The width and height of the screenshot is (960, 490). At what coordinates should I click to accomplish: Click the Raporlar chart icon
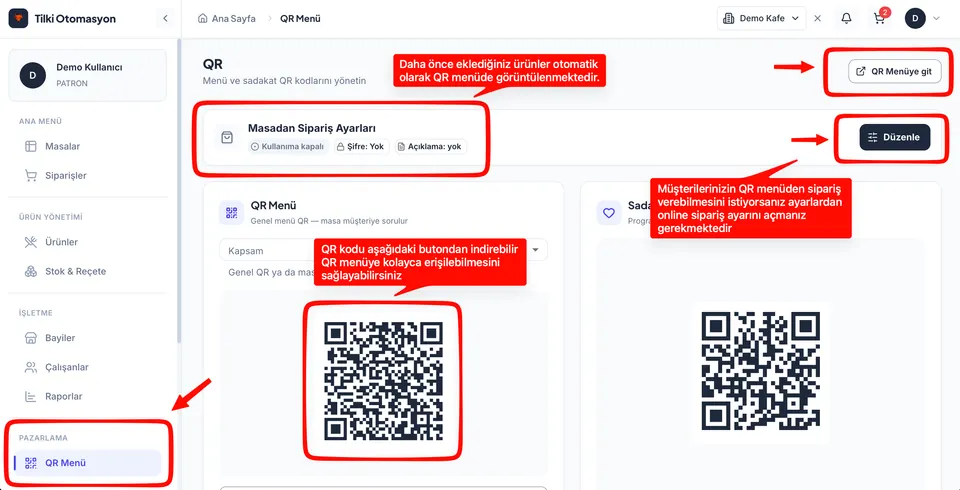31,396
